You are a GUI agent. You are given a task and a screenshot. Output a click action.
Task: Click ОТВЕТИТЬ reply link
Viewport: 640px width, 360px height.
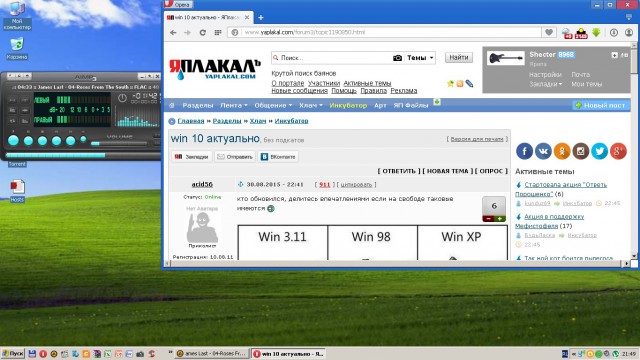tap(399, 171)
